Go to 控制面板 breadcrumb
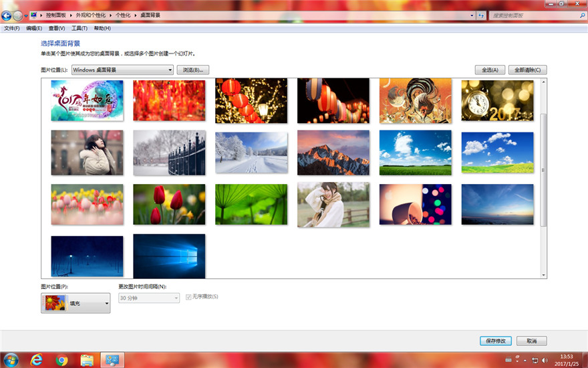 (56, 15)
